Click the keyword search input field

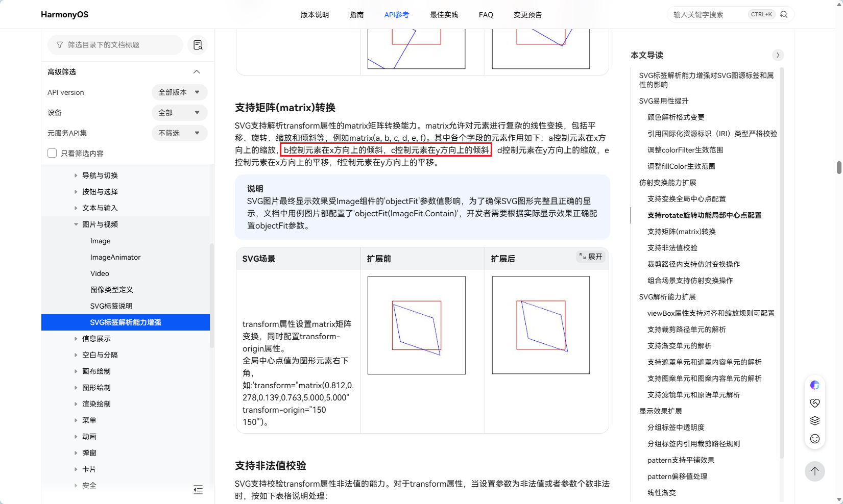(709, 14)
